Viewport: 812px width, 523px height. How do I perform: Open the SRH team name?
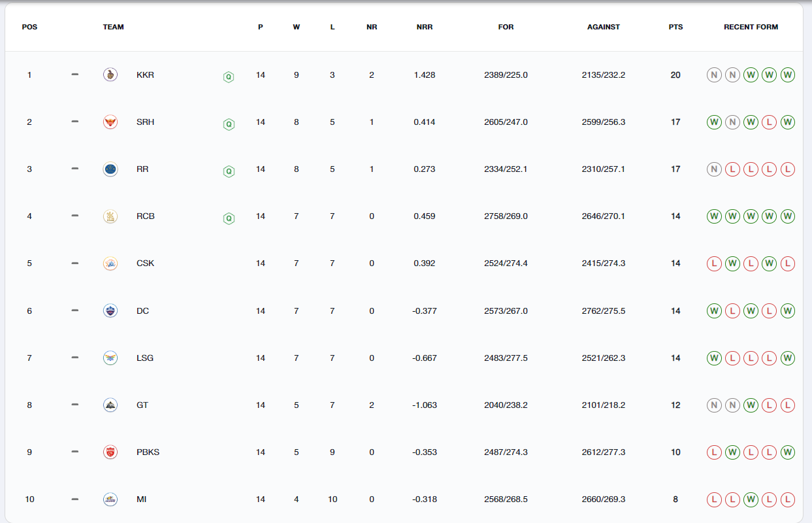146,122
